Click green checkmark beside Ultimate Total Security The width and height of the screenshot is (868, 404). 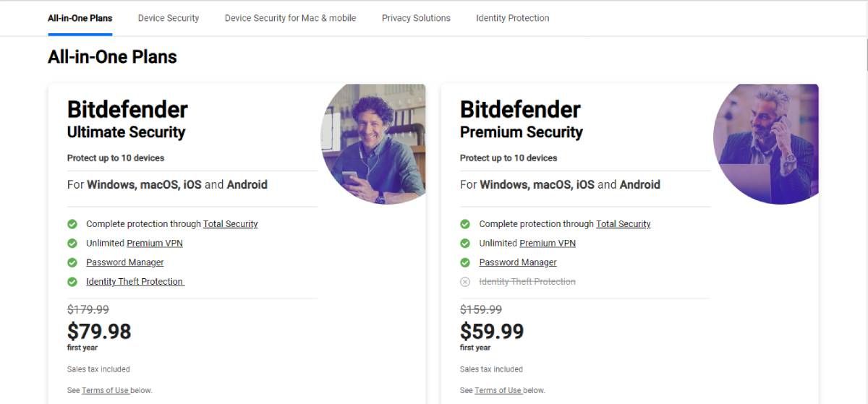72,224
